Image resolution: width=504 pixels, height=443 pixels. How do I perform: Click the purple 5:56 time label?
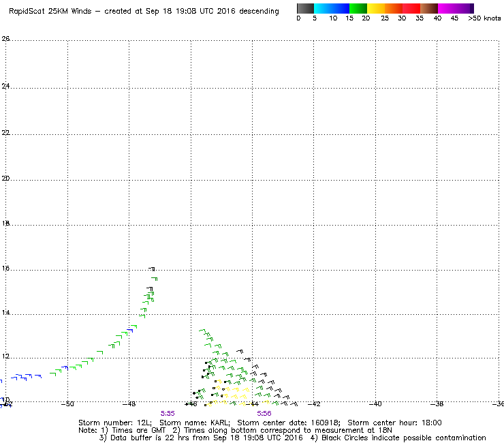click(x=264, y=413)
